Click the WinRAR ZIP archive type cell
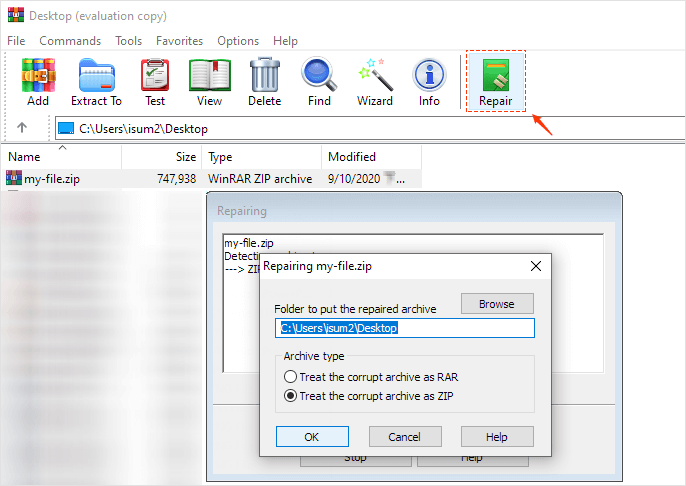The width and height of the screenshot is (686, 486). 260,178
